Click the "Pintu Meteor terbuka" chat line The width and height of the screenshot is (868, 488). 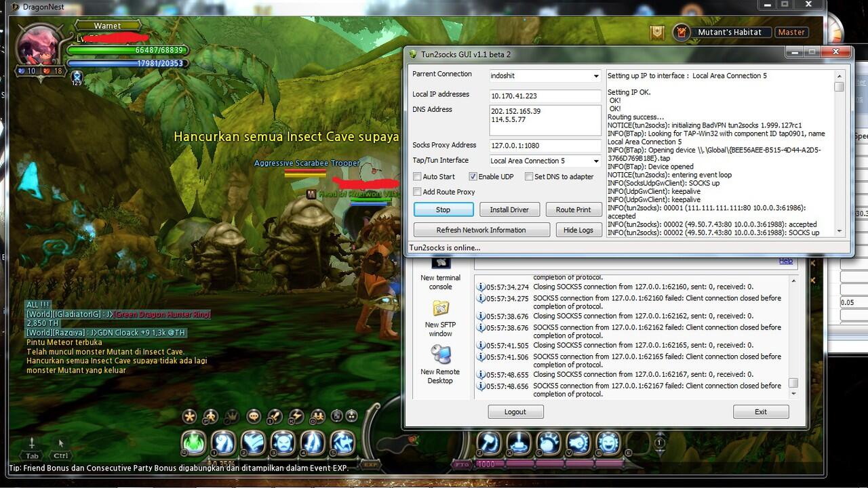64,342
